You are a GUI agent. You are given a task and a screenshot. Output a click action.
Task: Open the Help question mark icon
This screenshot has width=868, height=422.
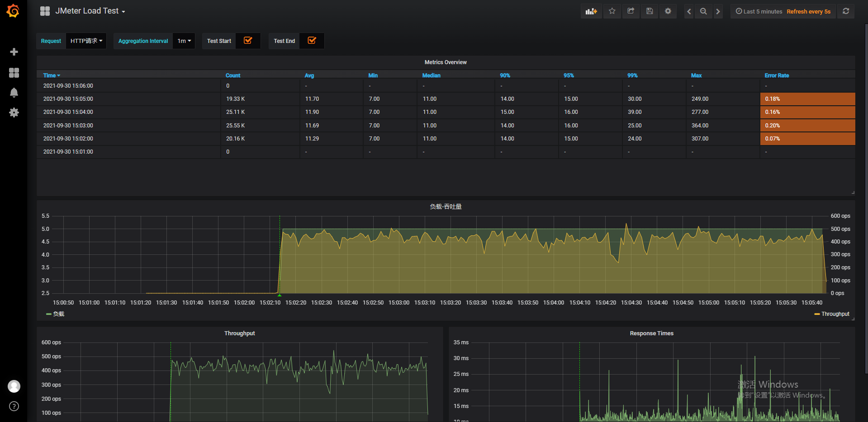(14, 406)
